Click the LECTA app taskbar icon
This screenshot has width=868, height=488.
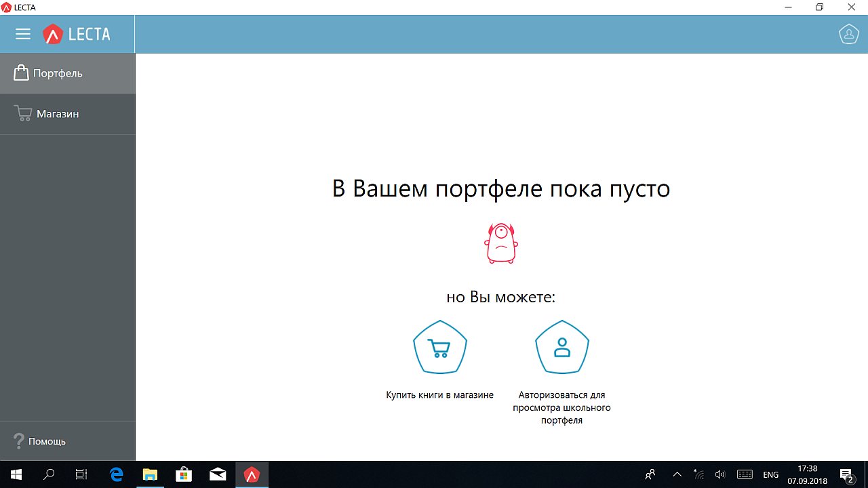click(x=252, y=474)
